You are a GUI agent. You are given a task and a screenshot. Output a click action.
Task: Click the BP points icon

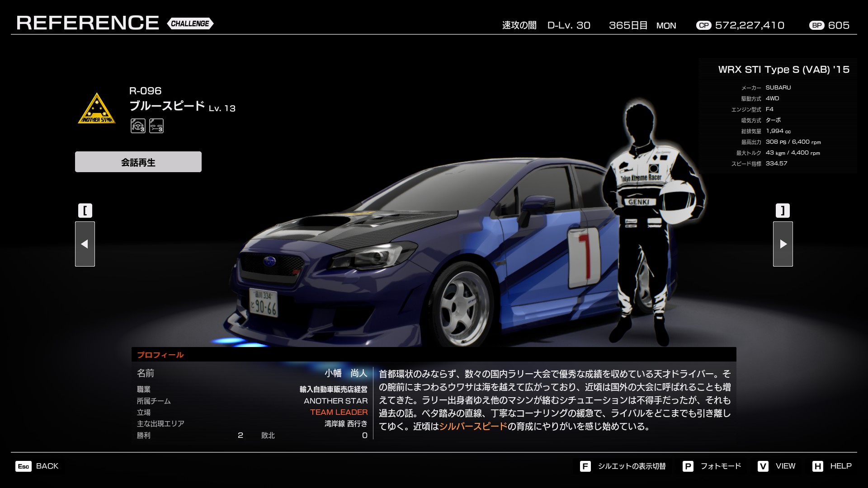coord(816,25)
